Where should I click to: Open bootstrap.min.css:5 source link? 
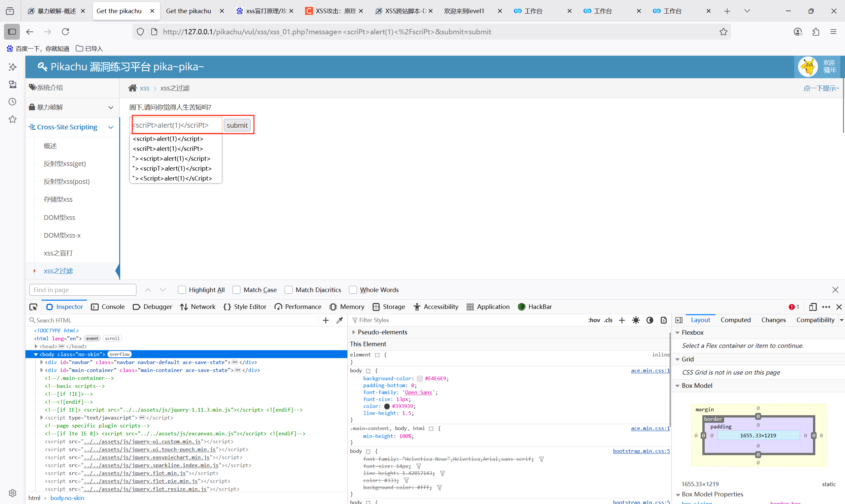(642, 452)
